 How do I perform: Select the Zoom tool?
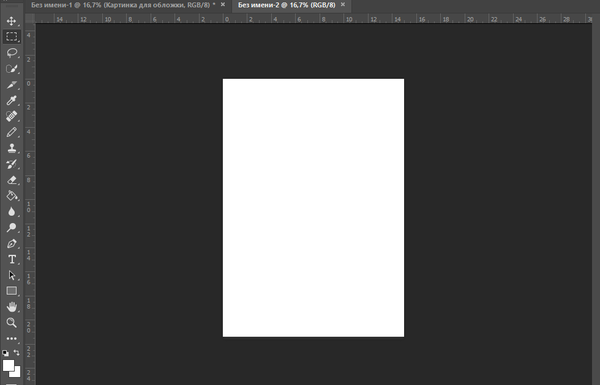[11, 323]
